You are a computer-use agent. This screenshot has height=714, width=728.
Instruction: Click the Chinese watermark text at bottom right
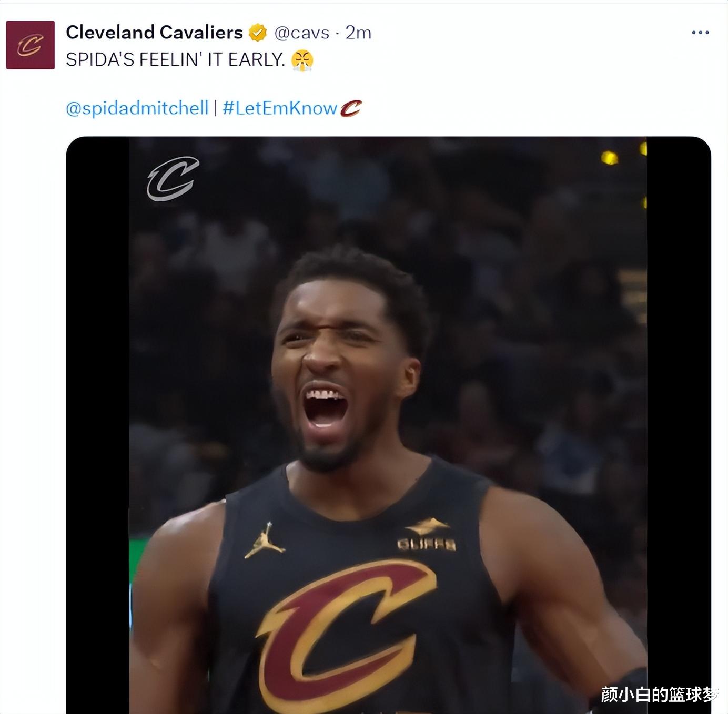click(660, 695)
